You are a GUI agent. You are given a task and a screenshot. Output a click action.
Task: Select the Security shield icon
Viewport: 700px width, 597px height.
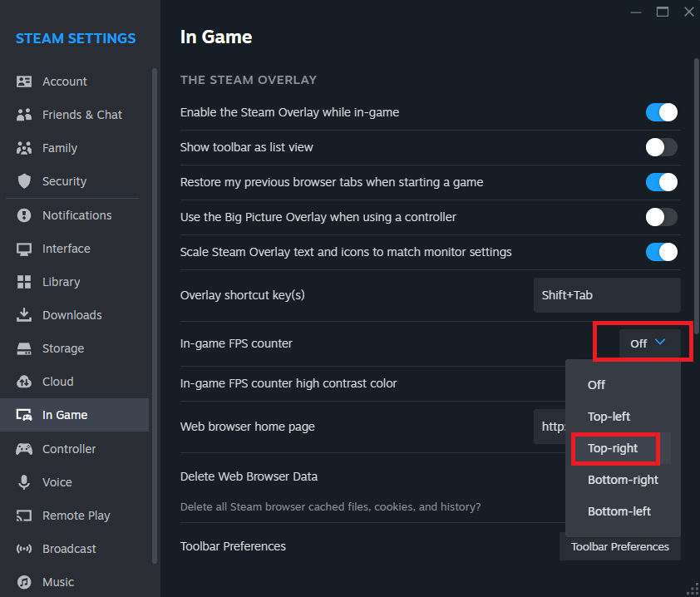pyautogui.click(x=24, y=181)
